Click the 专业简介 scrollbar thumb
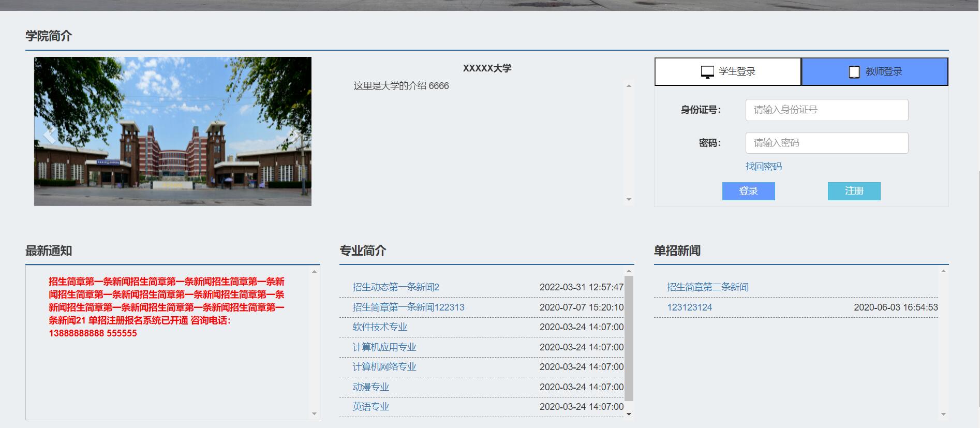Viewport: 980px width, 428px height. pos(629,338)
